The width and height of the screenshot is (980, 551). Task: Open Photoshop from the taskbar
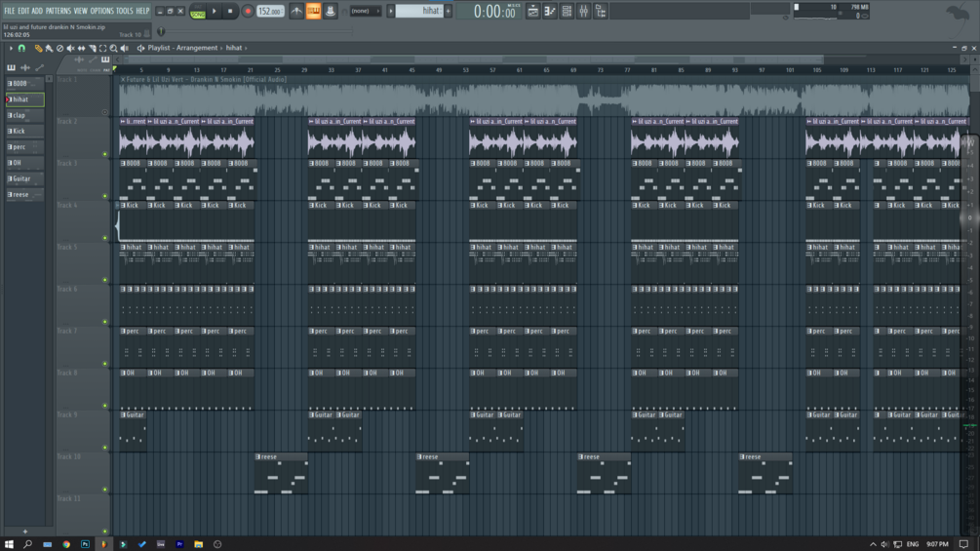pos(85,544)
